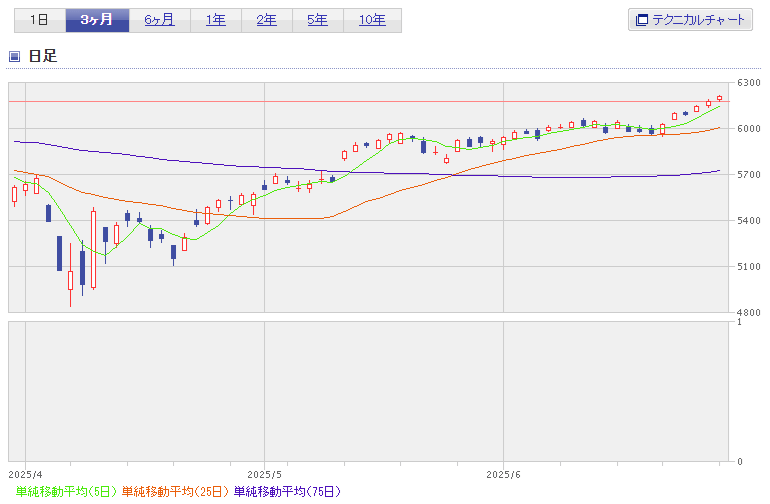Open the 10年 chart period
The width and height of the screenshot is (770, 504).
tap(372, 20)
